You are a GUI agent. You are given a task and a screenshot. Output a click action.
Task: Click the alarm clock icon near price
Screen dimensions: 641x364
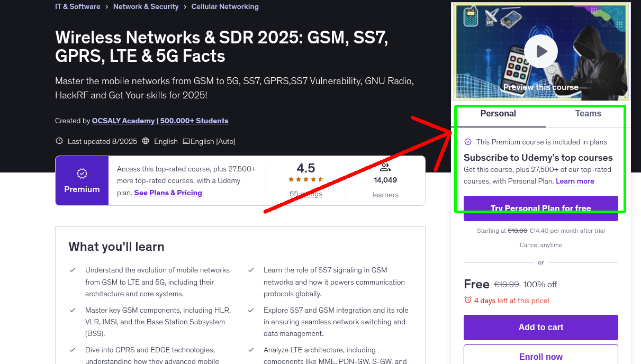coord(467,300)
